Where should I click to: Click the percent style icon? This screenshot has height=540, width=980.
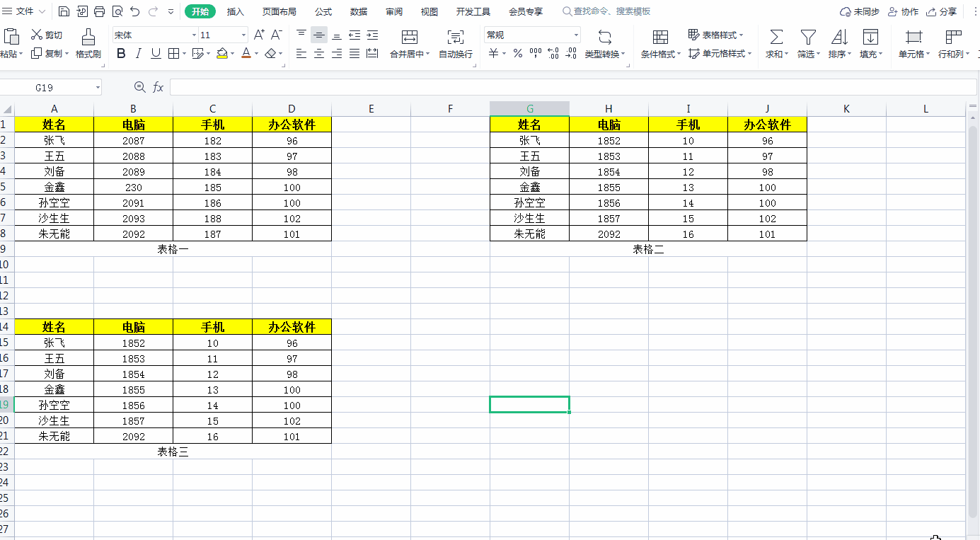pos(518,53)
